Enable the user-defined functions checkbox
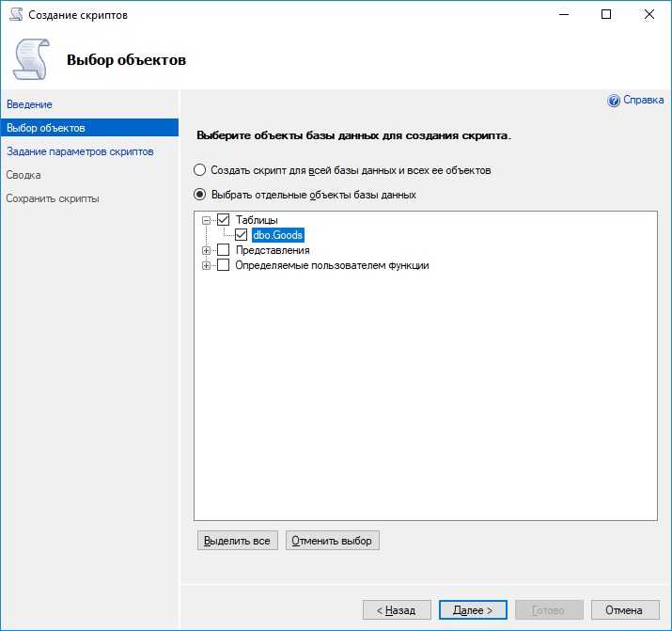The image size is (672, 631). [x=224, y=265]
